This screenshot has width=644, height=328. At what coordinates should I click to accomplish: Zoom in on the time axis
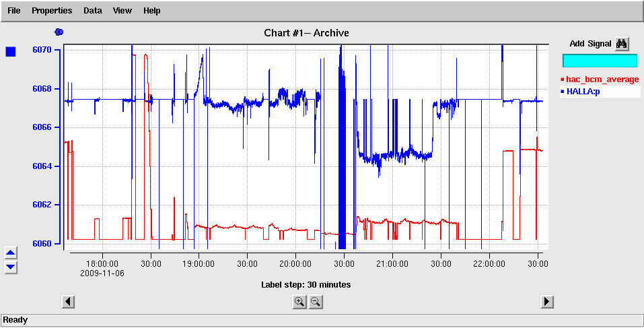[x=299, y=302]
